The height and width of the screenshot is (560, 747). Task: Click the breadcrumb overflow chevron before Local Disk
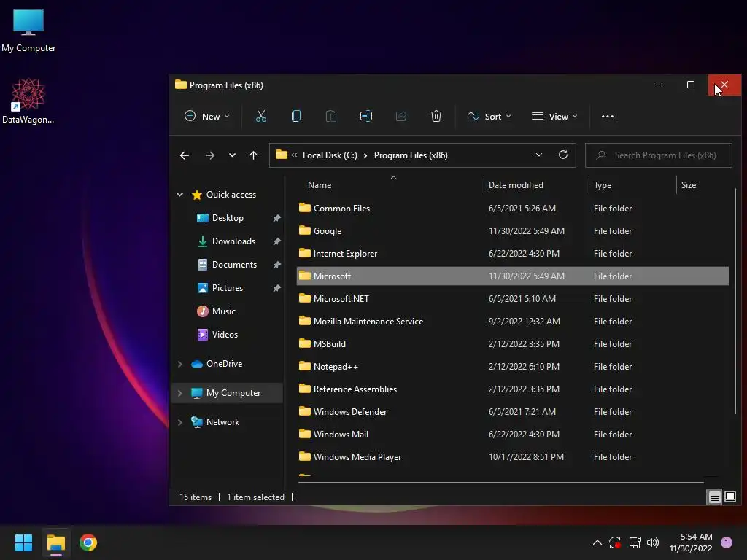294,155
